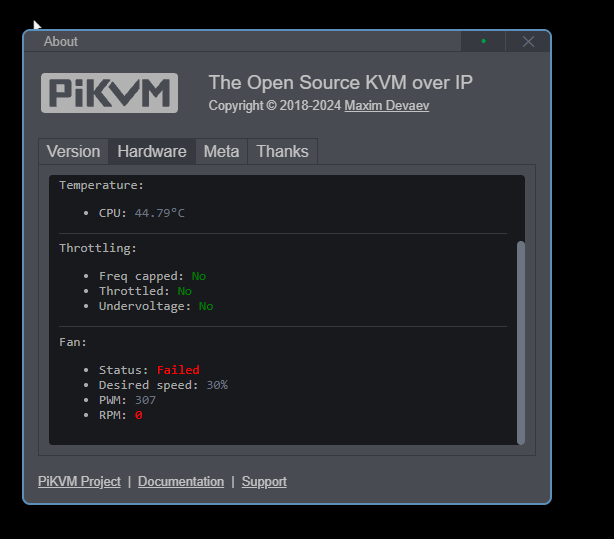This screenshot has width=614, height=539.
Task: Switch to the Version tab
Action: pyautogui.click(x=73, y=152)
